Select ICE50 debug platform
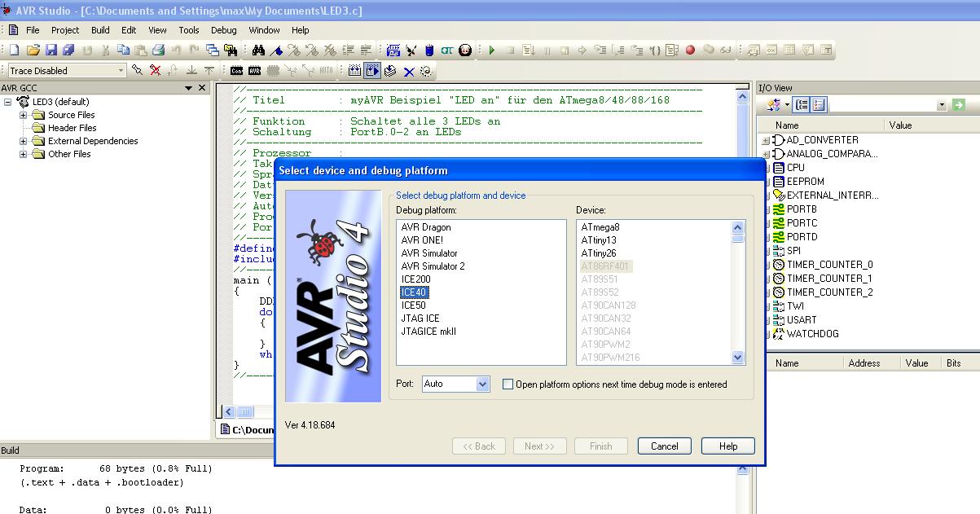Image resolution: width=980 pixels, height=514 pixels. click(x=414, y=305)
